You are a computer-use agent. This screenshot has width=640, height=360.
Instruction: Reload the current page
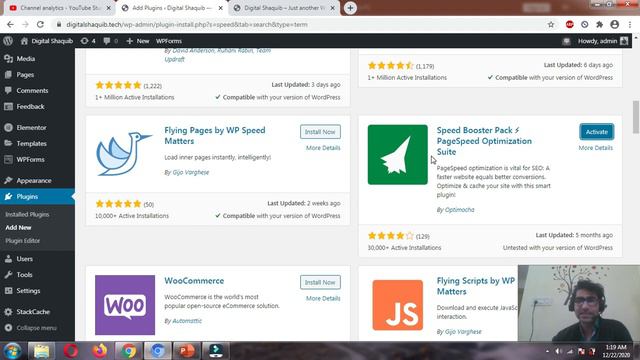tap(40, 24)
